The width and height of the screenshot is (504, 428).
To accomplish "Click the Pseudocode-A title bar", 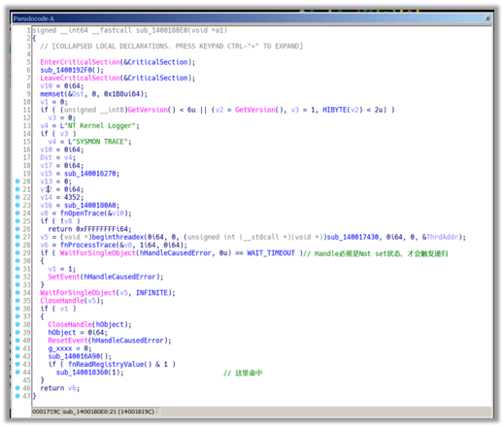I will pyautogui.click(x=246, y=18).
